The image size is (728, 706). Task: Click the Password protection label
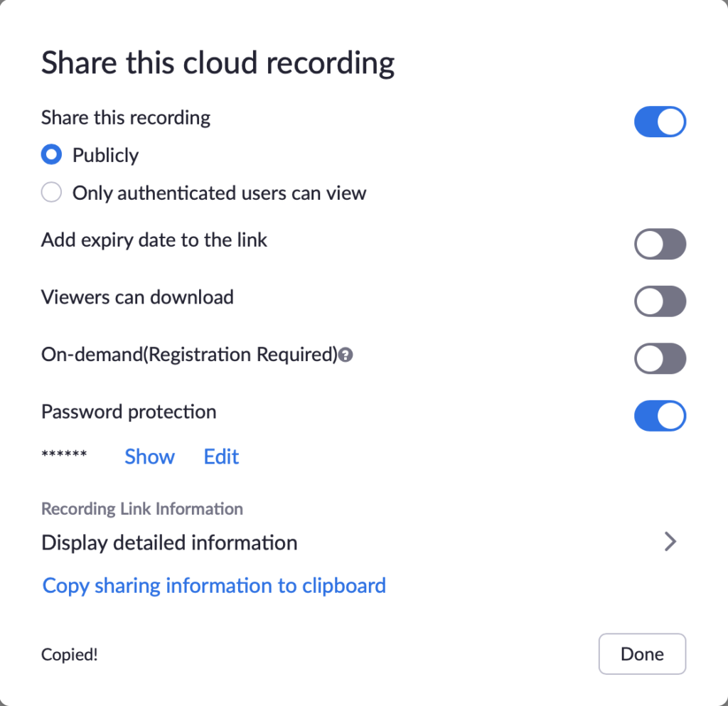pos(129,412)
